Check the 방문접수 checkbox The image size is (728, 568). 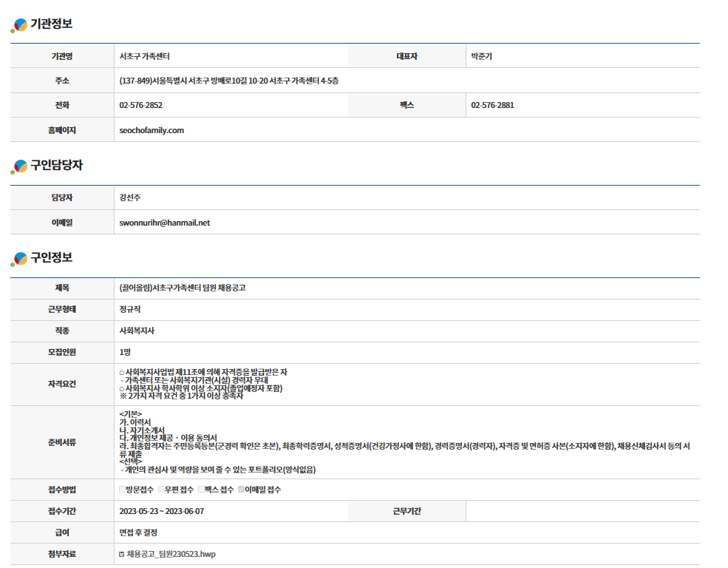point(122,490)
